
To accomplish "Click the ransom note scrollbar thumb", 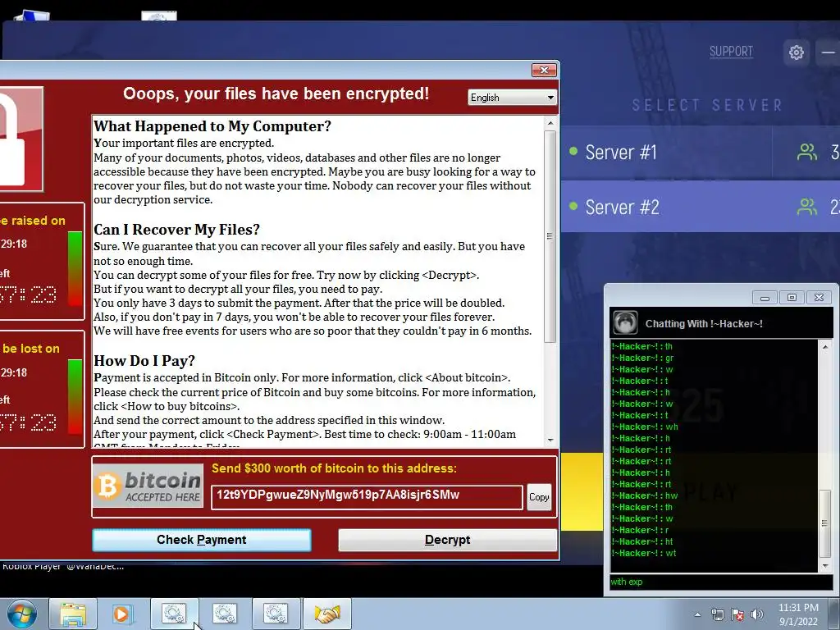I will 550,237.
